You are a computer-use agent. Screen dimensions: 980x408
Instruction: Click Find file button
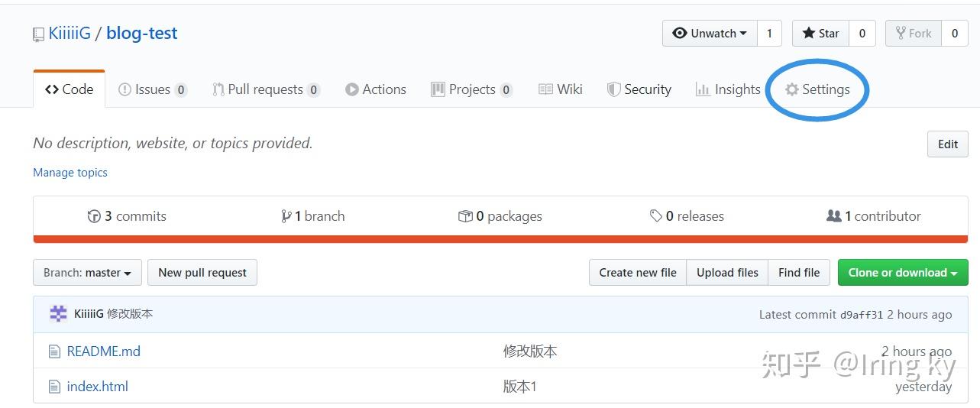799,273
